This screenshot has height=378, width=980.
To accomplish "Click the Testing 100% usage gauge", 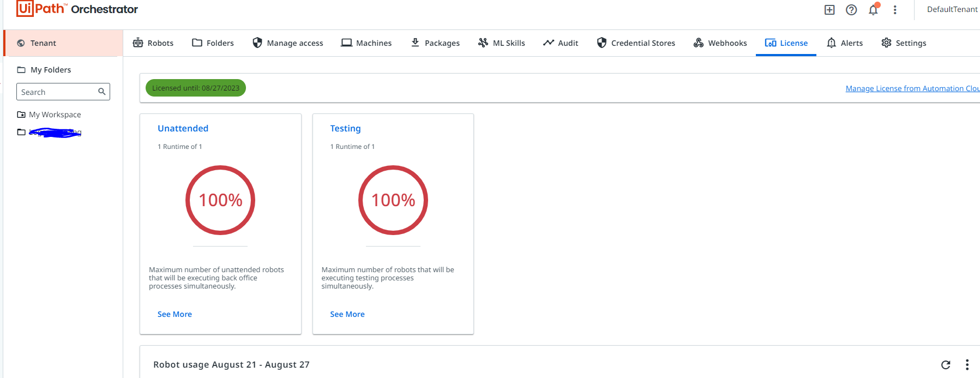I will click(393, 200).
